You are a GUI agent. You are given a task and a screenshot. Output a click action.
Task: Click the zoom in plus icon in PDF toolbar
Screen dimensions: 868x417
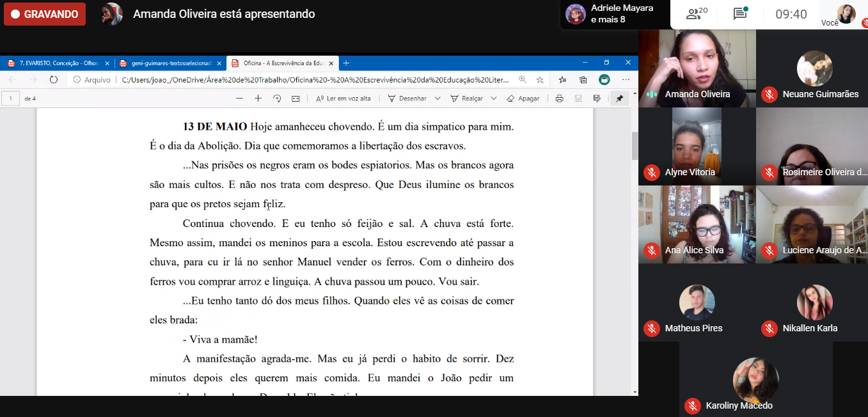coord(258,98)
